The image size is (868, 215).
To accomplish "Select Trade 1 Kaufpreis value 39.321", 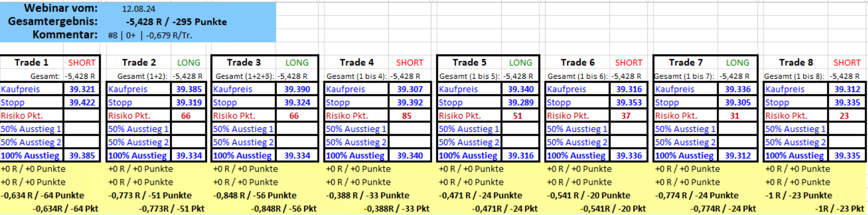I will pyautogui.click(x=82, y=89).
